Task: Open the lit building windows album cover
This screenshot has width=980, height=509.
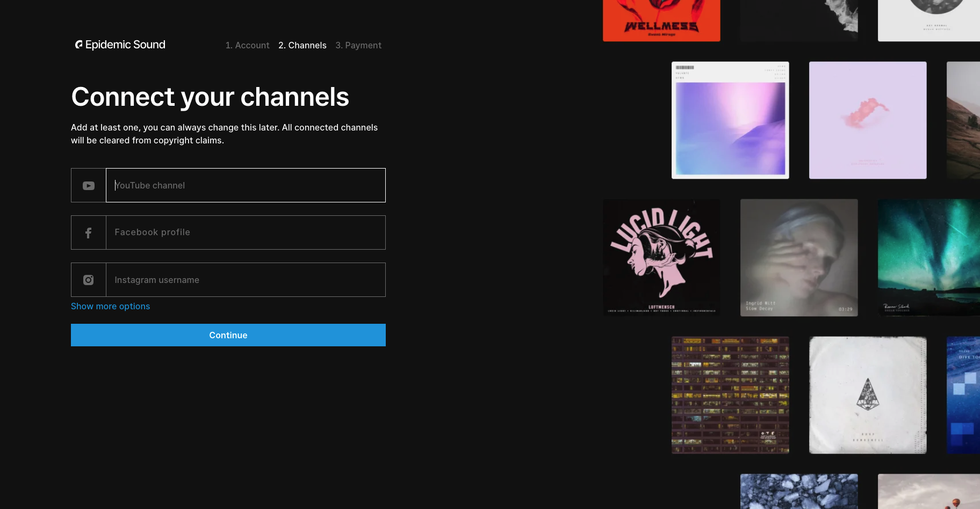Action: 730,395
